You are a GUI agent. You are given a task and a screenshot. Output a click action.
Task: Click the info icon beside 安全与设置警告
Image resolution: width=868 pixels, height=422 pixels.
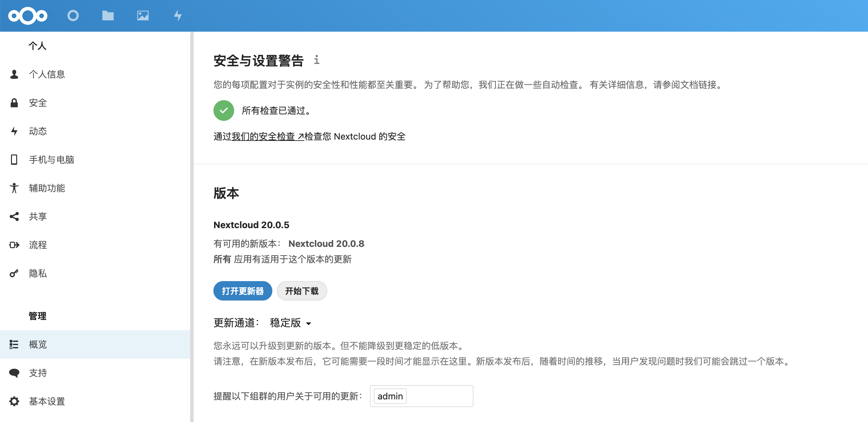point(317,59)
